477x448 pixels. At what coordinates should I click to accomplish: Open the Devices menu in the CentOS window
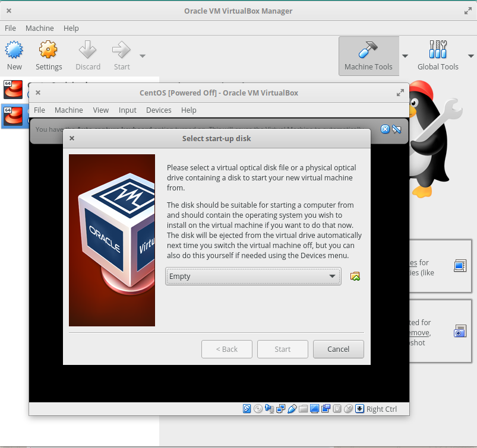coord(159,110)
